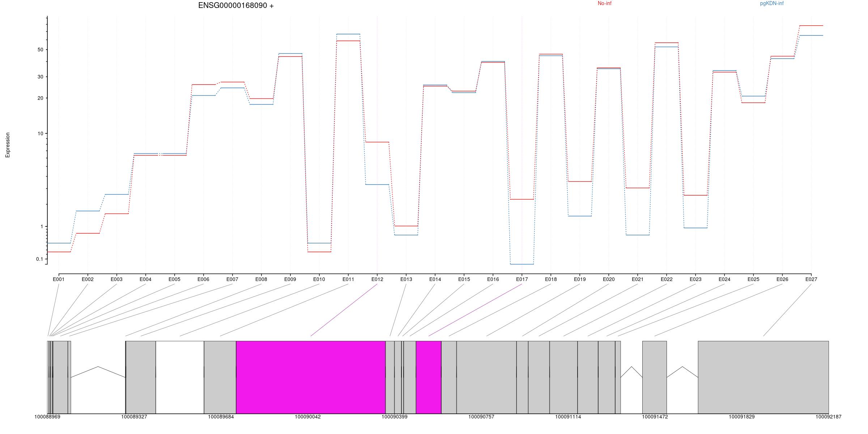The height and width of the screenshot is (434, 868).
Task: Click the Expression y-axis label
Action: pyautogui.click(x=8, y=145)
